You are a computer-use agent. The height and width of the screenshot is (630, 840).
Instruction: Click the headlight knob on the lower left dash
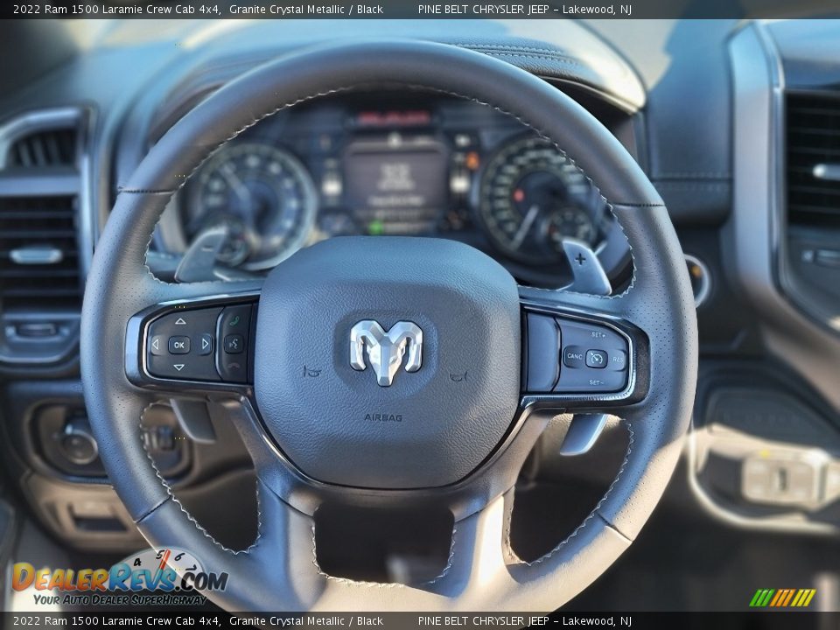pos(78,443)
